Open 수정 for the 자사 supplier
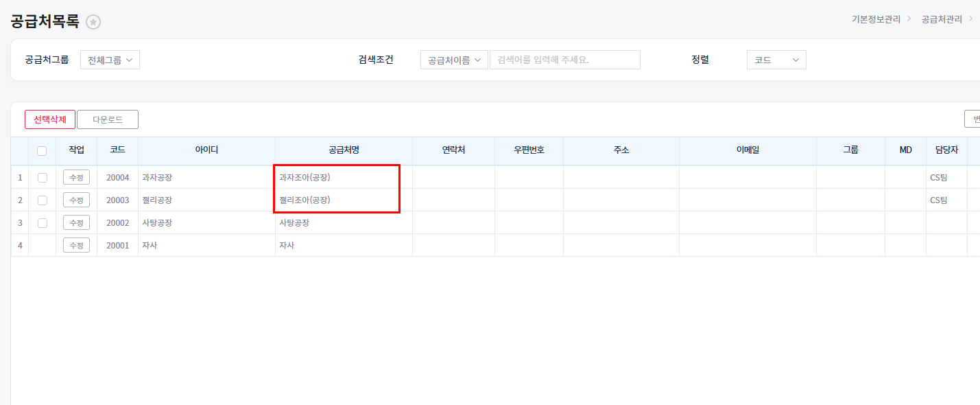Screen dimensions: 980x405 76,245
